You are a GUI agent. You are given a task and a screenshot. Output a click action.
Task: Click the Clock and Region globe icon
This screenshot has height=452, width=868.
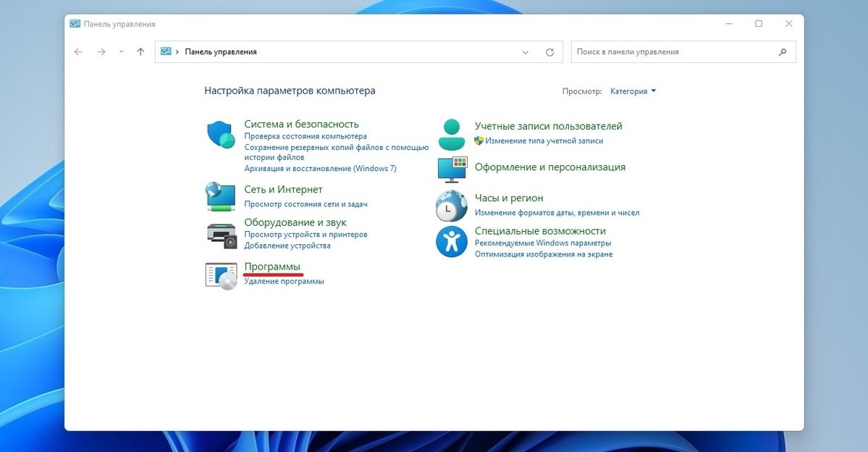(x=452, y=206)
